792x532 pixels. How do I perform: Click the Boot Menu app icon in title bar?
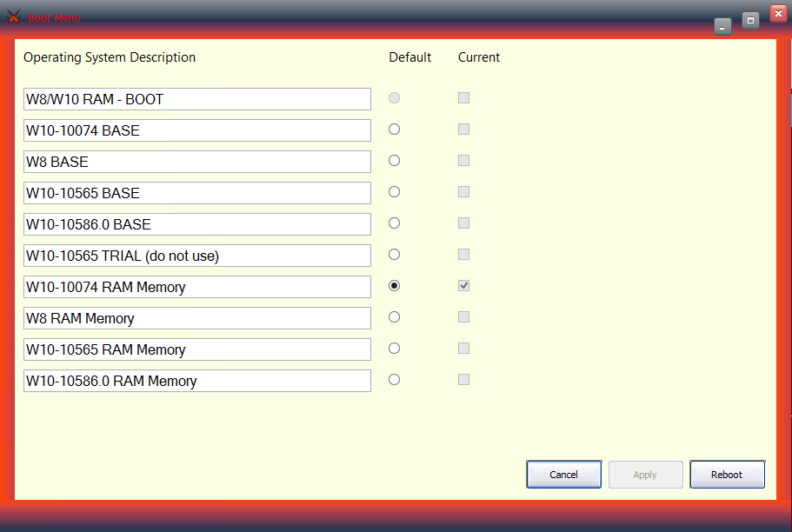[x=14, y=17]
